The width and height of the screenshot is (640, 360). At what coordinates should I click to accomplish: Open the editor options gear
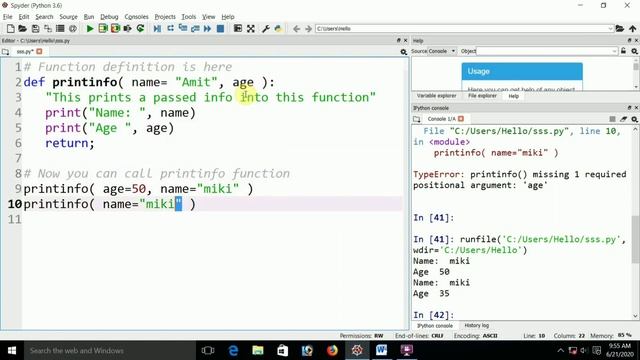(x=404, y=52)
